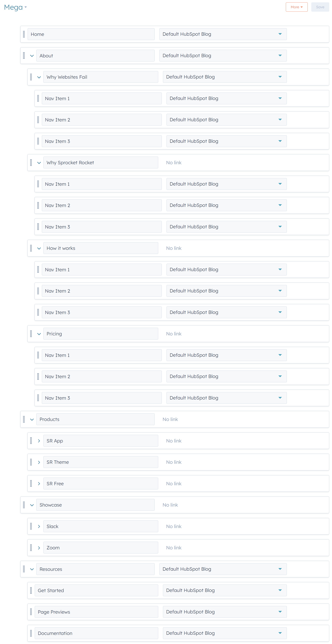Image resolution: width=332 pixels, height=644 pixels.
Task: Click the drag handle next to Showcase
Action: pos(24,505)
